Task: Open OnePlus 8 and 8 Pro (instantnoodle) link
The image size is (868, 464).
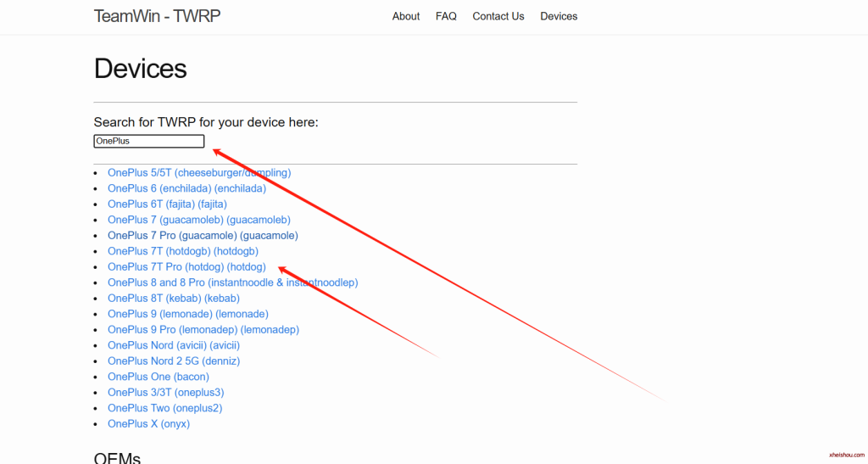Action: 232,282
